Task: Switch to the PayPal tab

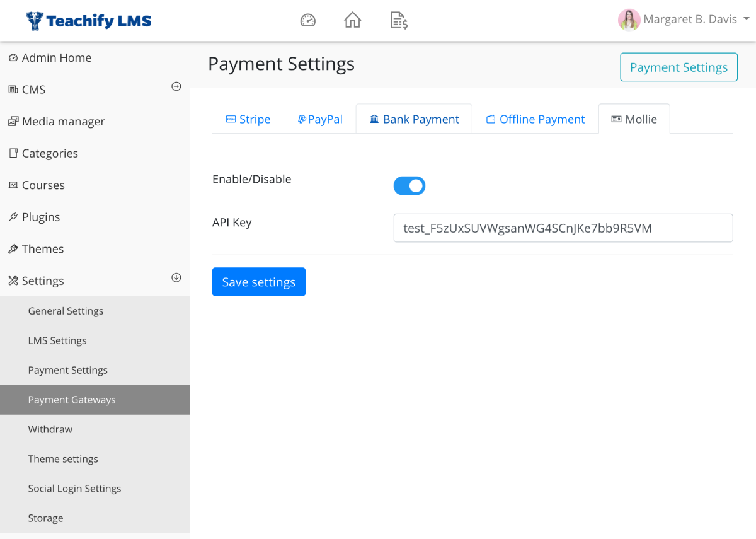Action: pyautogui.click(x=320, y=119)
